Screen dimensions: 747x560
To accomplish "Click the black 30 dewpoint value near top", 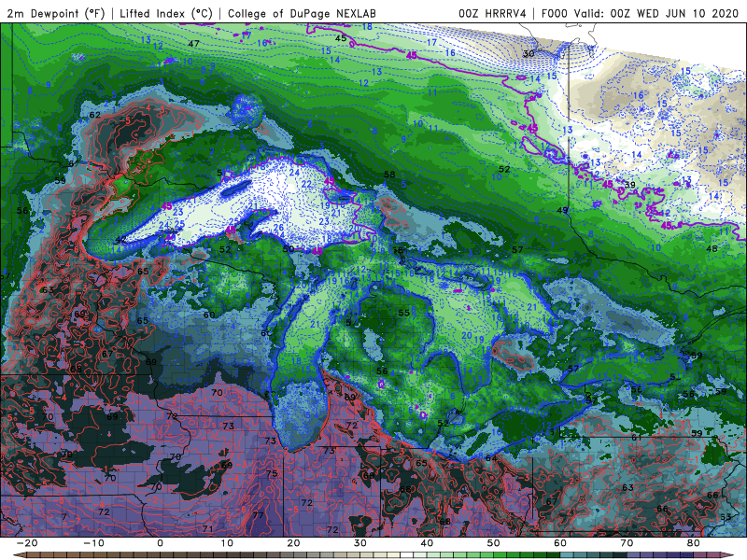I will point(529,54).
